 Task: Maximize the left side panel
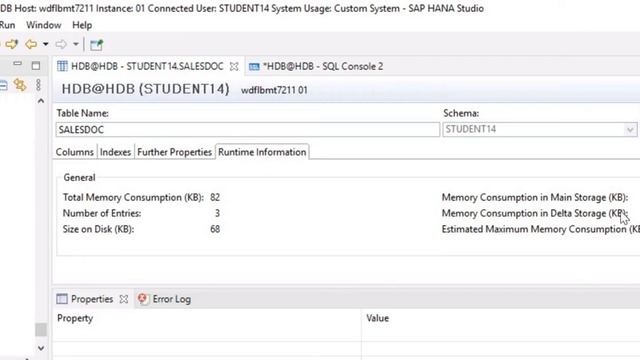coord(36,65)
